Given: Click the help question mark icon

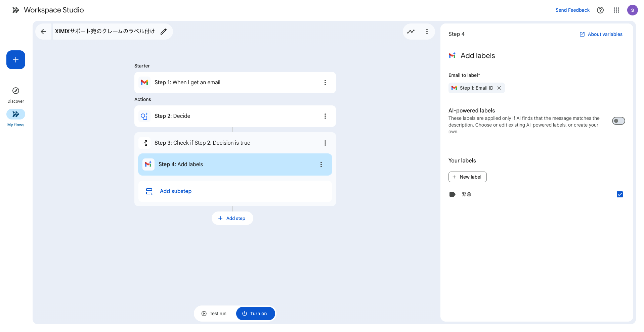Looking at the screenshot, I should pyautogui.click(x=600, y=10).
